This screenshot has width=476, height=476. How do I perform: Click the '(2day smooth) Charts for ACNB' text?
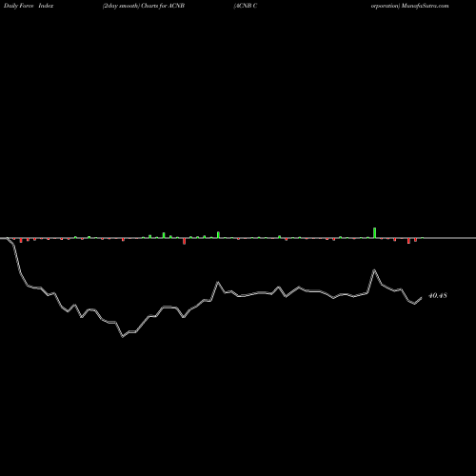click(144, 6)
